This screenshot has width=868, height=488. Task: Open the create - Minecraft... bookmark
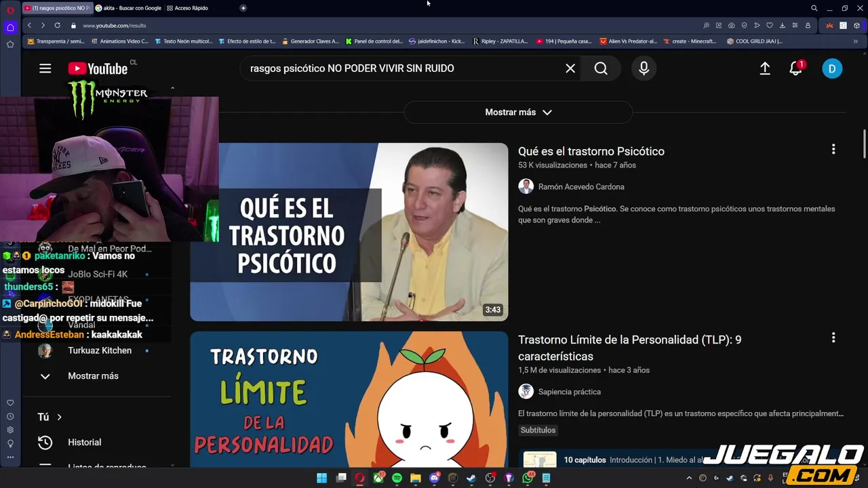coord(690,41)
